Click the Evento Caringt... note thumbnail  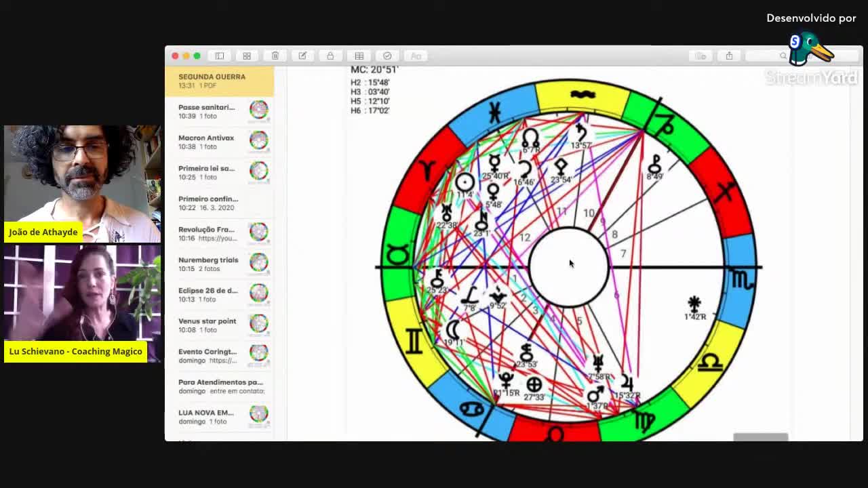258,354
